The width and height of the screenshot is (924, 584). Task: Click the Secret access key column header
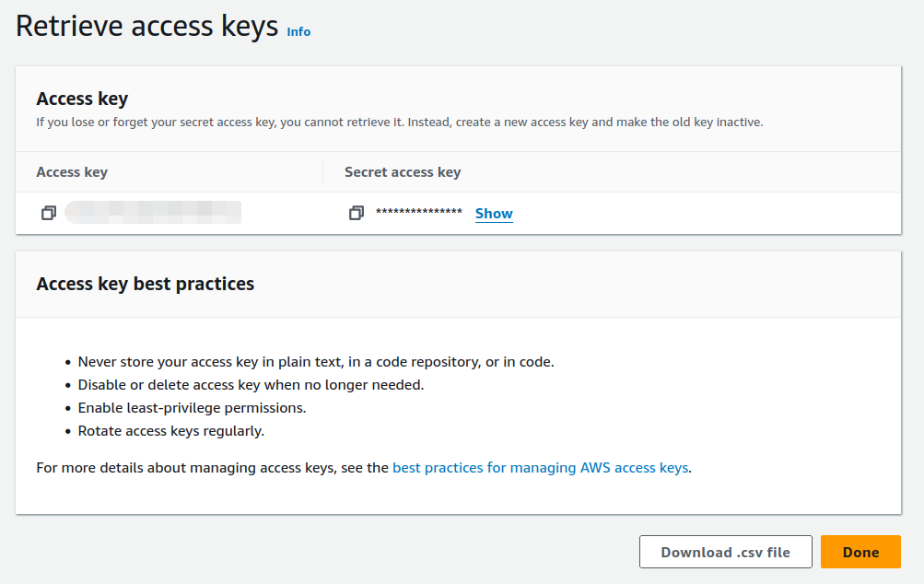click(403, 172)
